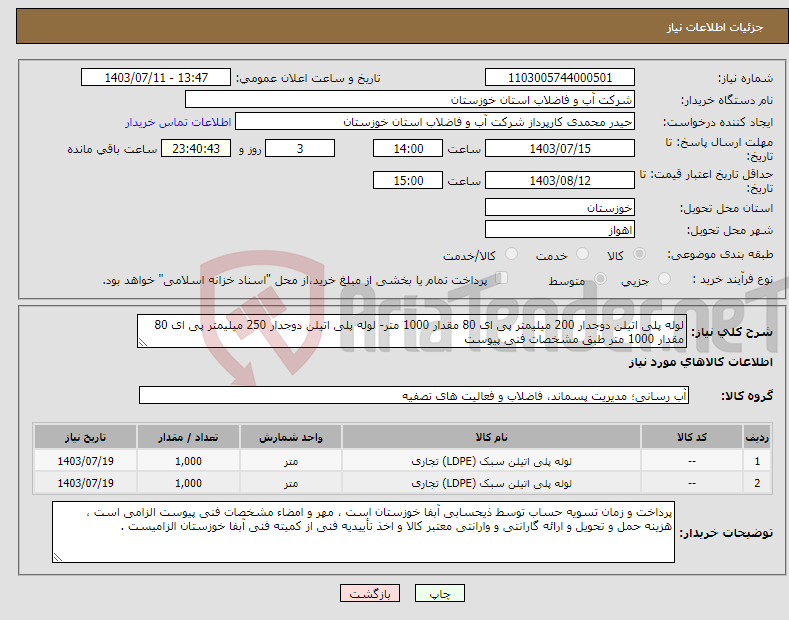Screen dimensions: 789x620
Task: Click the توضیحات خریدار notes textarea
Action: click(363, 532)
